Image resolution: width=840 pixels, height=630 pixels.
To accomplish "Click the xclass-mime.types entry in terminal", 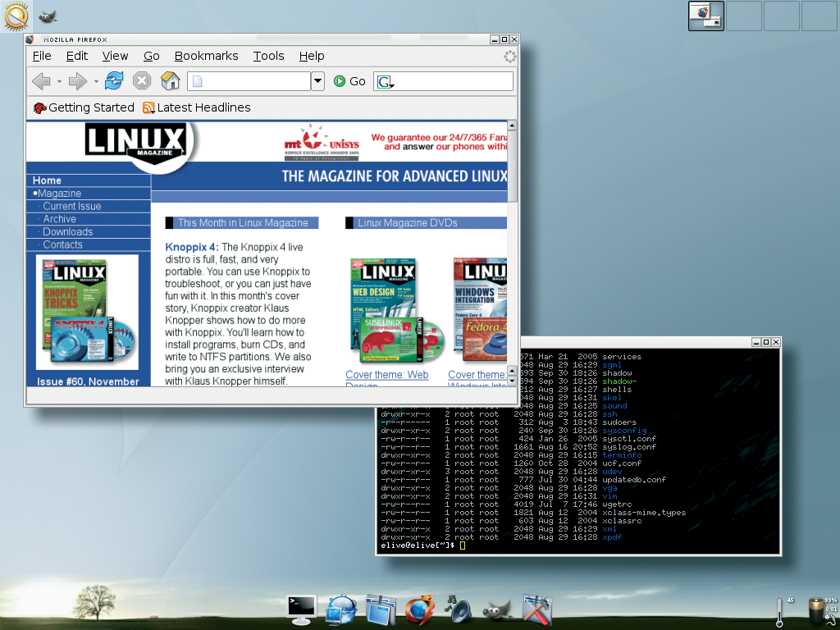I will pyautogui.click(x=644, y=513).
